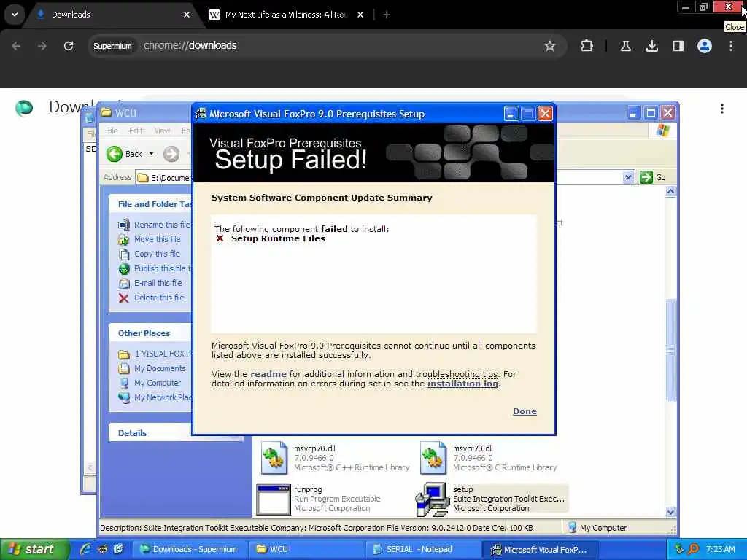Select the setup executable icon
747x560 pixels.
433,499
